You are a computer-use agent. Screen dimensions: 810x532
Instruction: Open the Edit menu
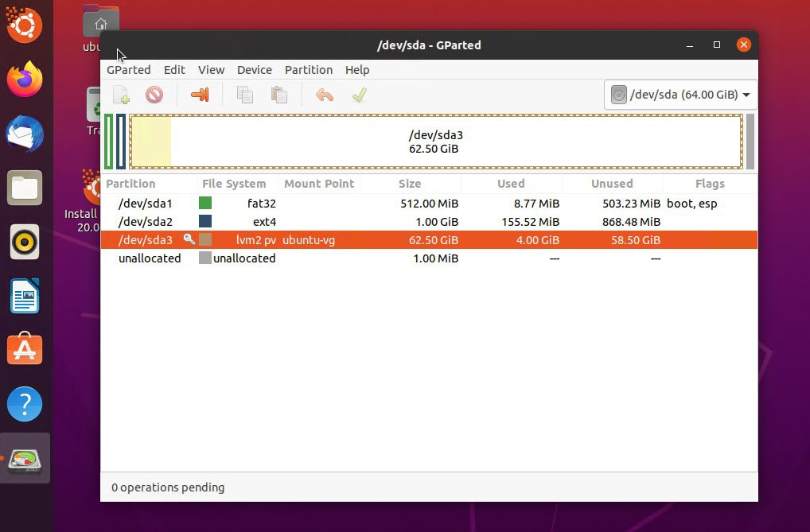[174, 70]
